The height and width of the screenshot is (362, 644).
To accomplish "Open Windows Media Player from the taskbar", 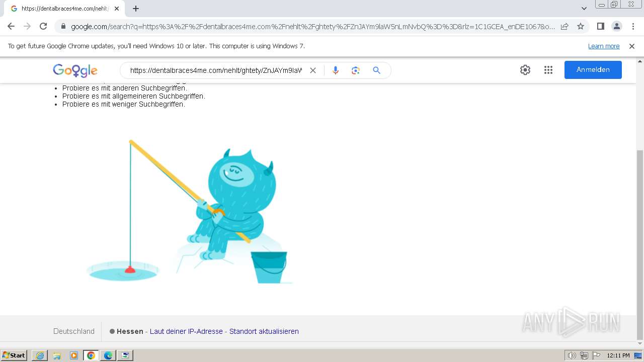I will tap(74, 355).
